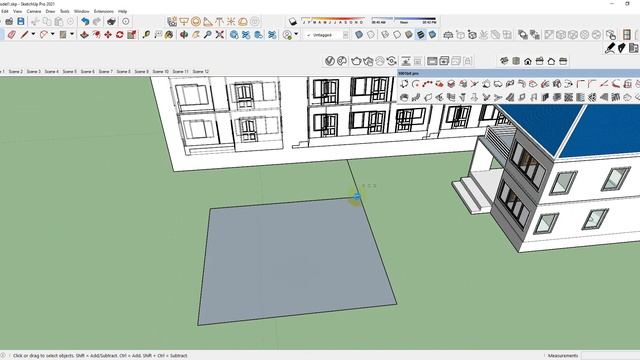Open the V-Ray asset editor icon

click(x=330, y=61)
